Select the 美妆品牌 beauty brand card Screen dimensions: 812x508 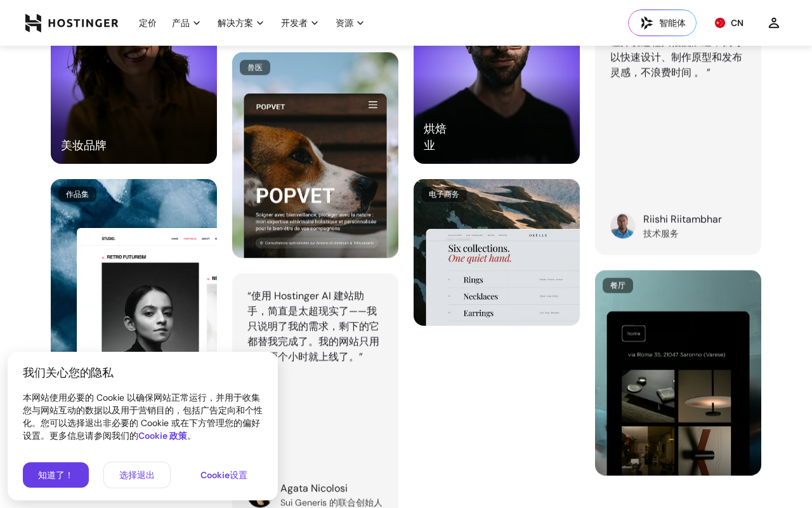pos(134,102)
